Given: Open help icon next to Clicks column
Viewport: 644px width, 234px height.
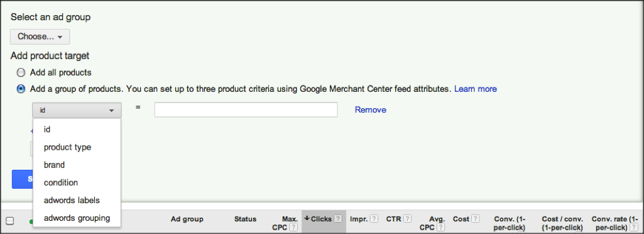Looking at the screenshot, I should click(337, 219).
